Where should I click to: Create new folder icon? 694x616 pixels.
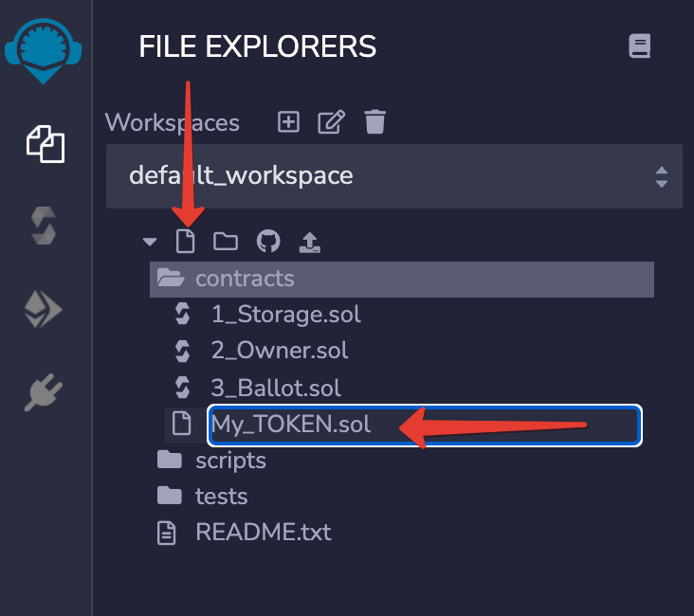coord(226,242)
